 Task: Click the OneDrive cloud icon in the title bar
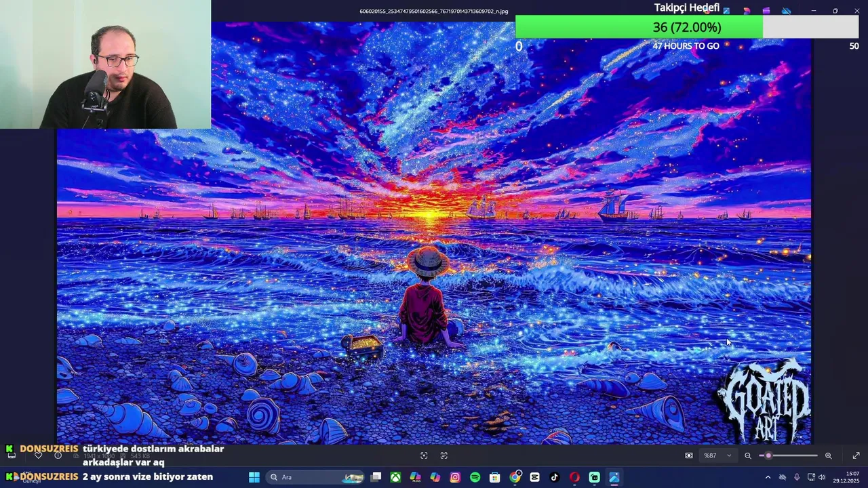(787, 11)
